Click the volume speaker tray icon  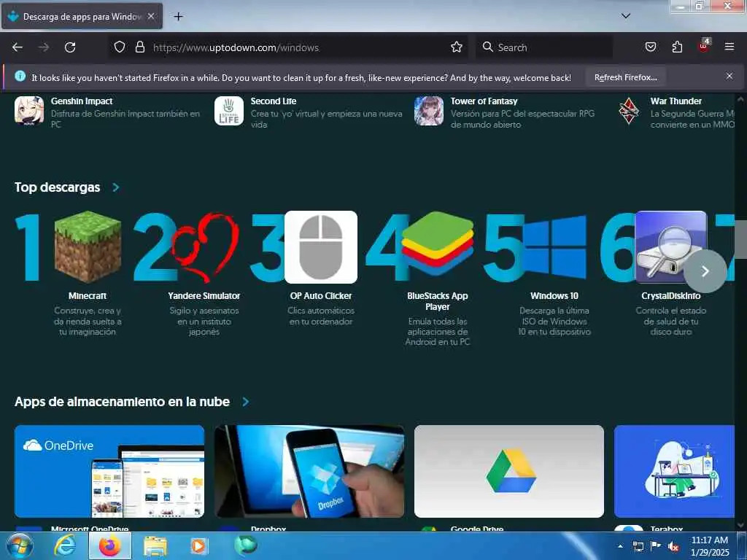[673, 547]
